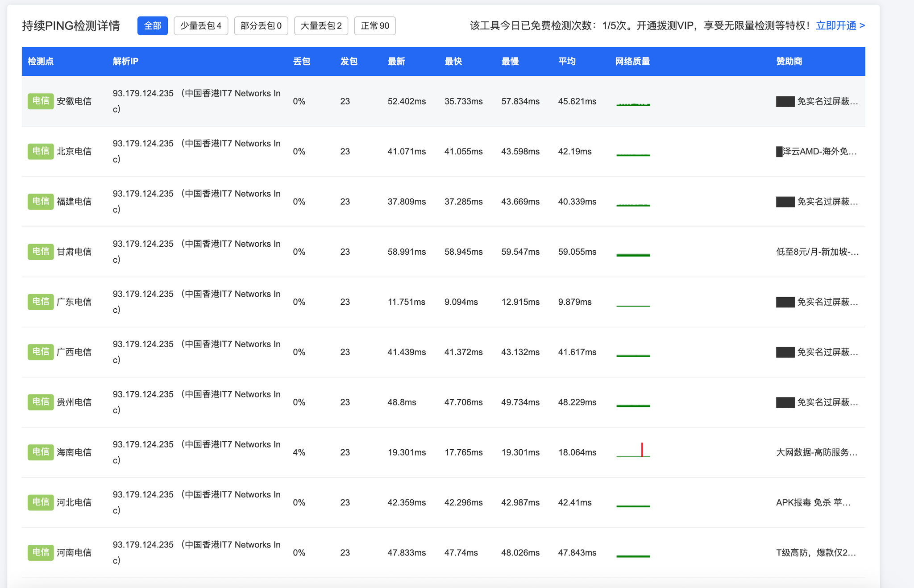Screen dimensions: 914x588
Task: Click the 9.879ms average latency value
Action: pos(575,302)
